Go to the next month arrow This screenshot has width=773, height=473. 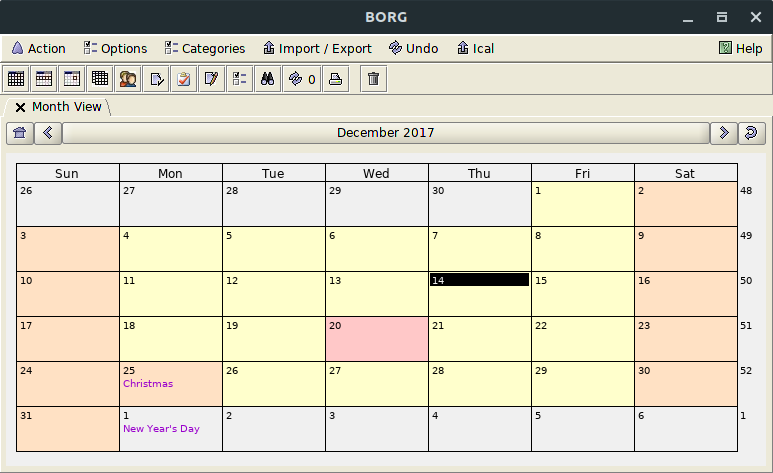coord(723,133)
